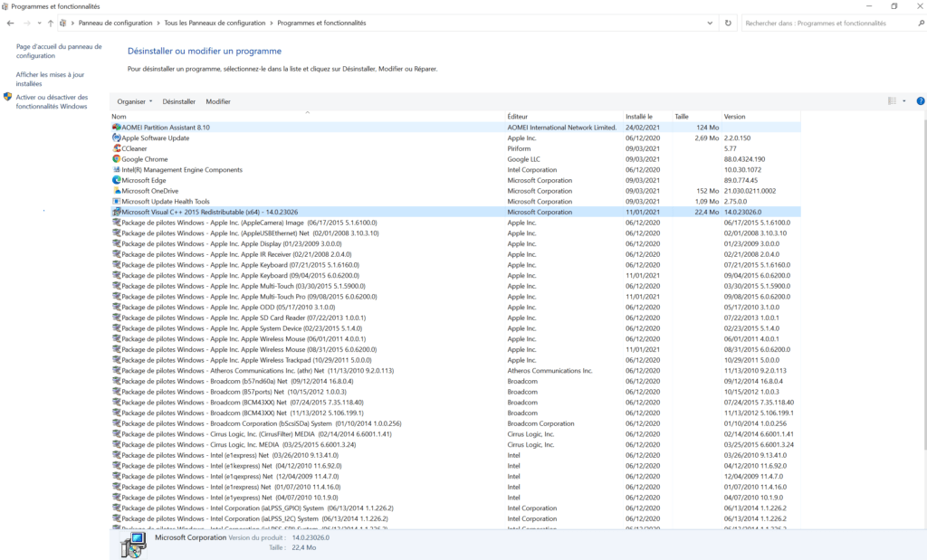
Task: Go back using the back arrow
Action: click(x=11, y=24)
